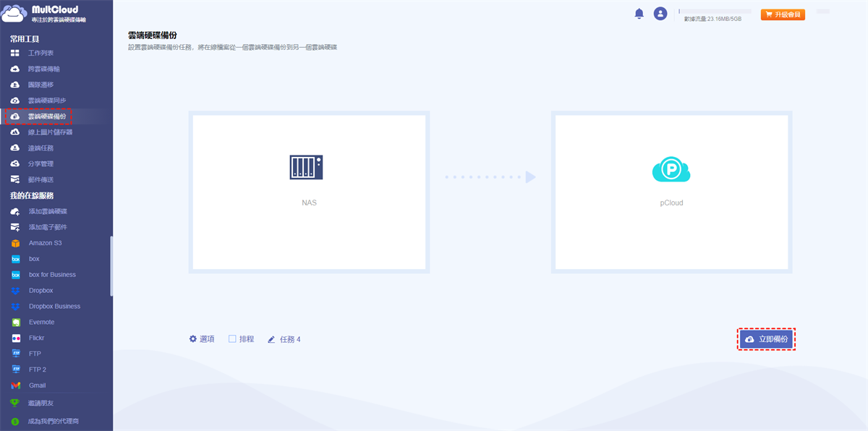Image resolution: width=868 pixels, height=431 pixels.
Task: Click the 升級會員 upgrade button
Action: [783, 14]
